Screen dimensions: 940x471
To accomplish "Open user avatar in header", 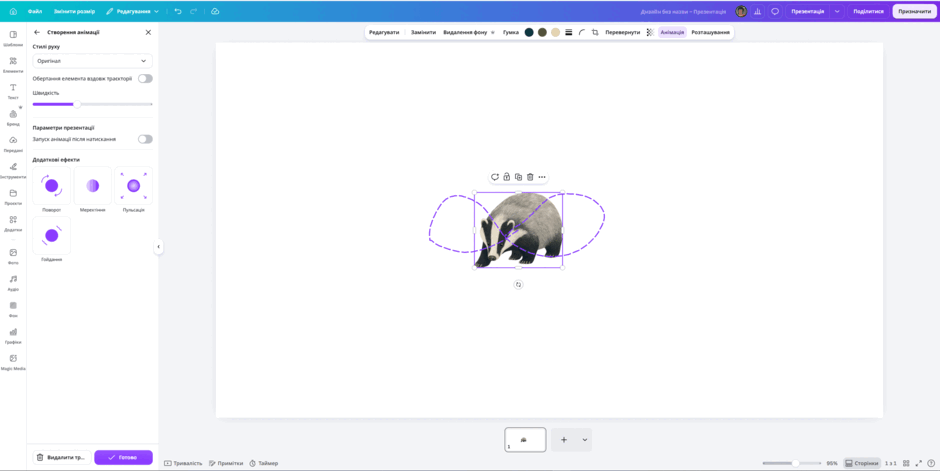I will click(742, 11).
